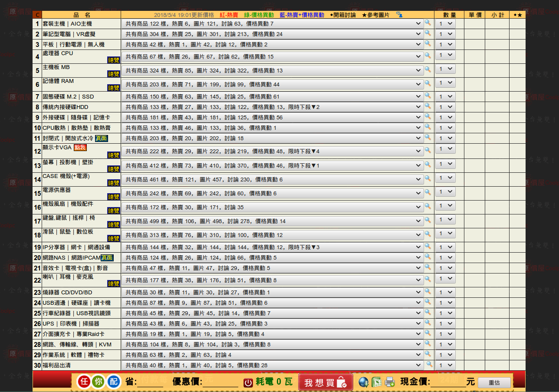Click the globe icon in bottom bar
The image size is (559, 392).
364,382
